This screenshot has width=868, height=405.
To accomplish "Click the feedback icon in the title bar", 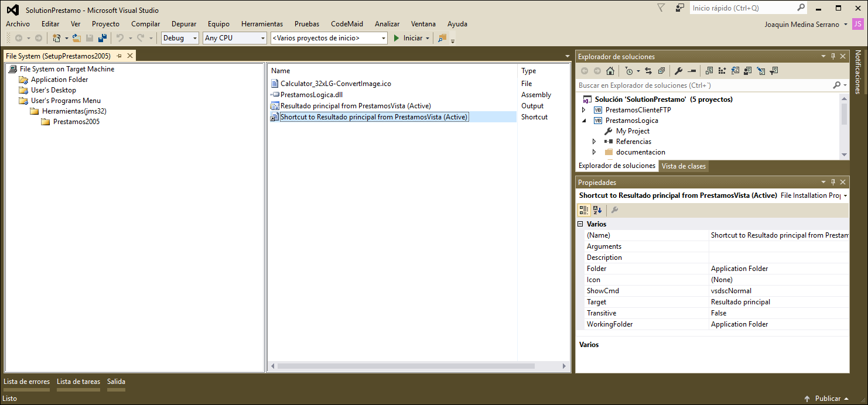I will click(679, 8).
